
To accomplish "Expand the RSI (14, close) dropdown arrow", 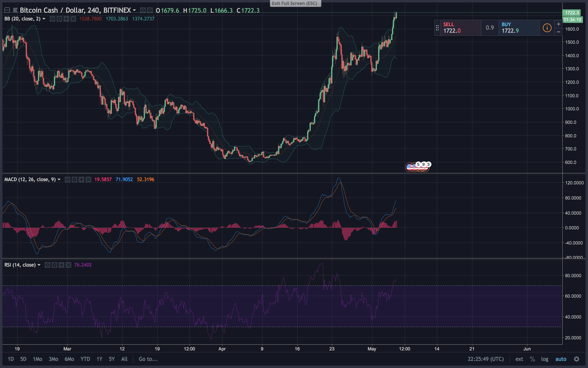I will coord(39,265).
